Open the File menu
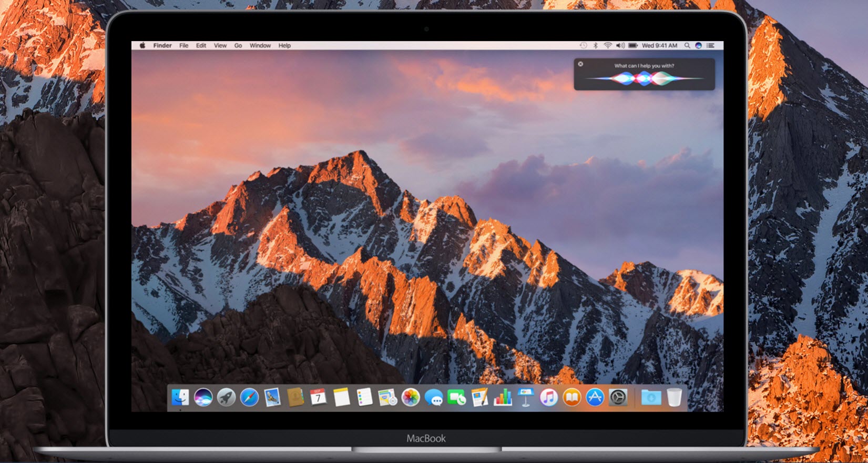Image resolution: width=868 pixels, height=463 pixels. (183, 46)
